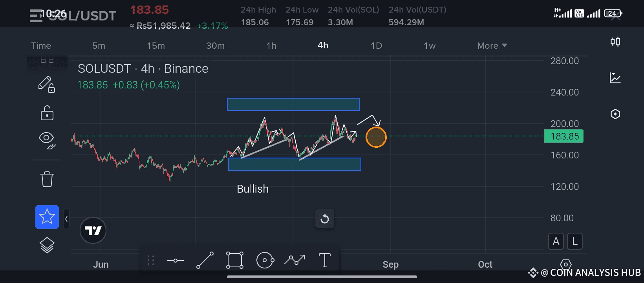Switch to the 1D timeframe tab

[376, 46]
